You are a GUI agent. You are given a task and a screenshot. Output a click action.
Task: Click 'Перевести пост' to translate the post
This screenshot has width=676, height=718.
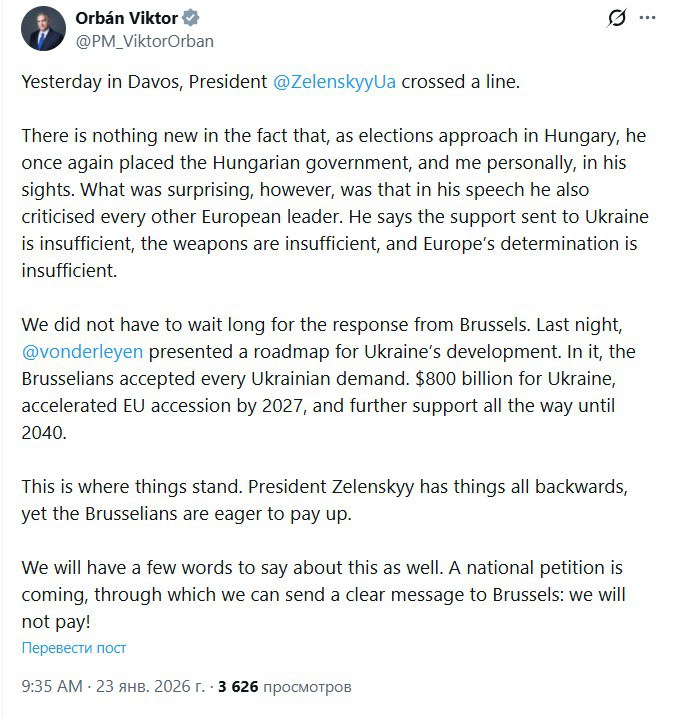pos(74,648)
